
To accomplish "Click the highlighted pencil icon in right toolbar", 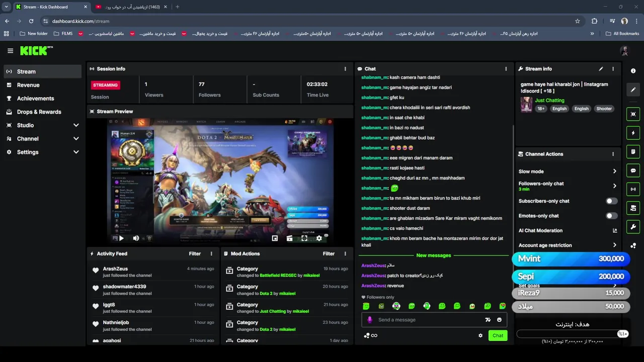I will (633, 89).
